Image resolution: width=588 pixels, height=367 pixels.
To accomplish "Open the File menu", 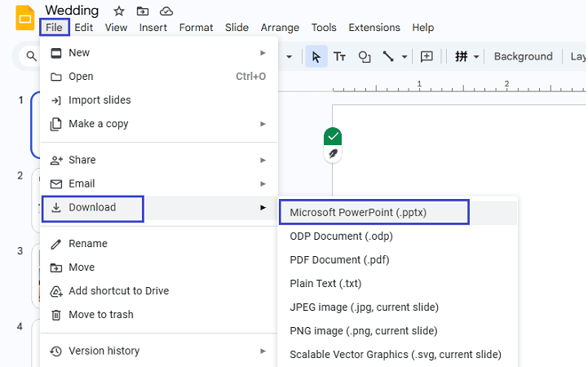I will (x=54, y=28).
